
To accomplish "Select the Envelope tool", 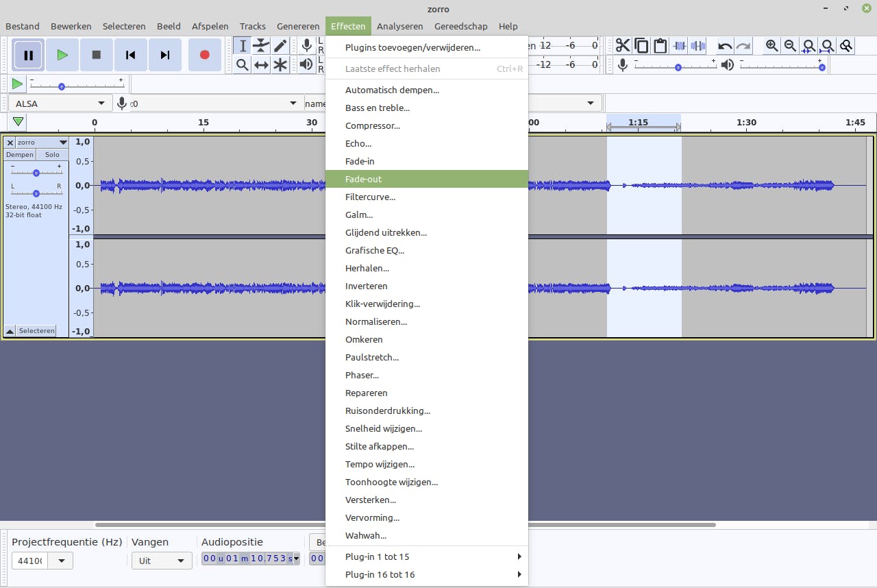I will pyautogui.click(x=261, y=46).
